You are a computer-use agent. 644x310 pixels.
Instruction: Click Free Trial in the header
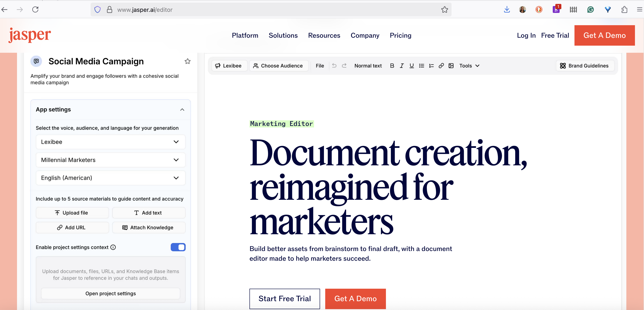pos(555,36)
